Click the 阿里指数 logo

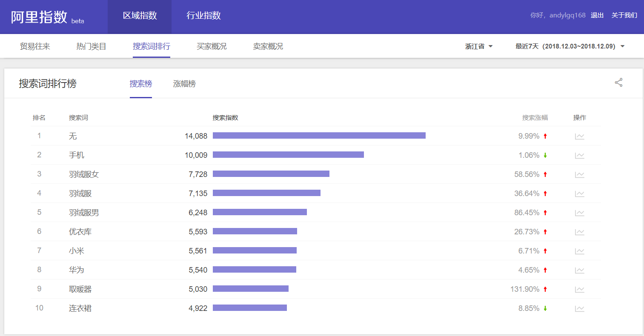point(39,17)
